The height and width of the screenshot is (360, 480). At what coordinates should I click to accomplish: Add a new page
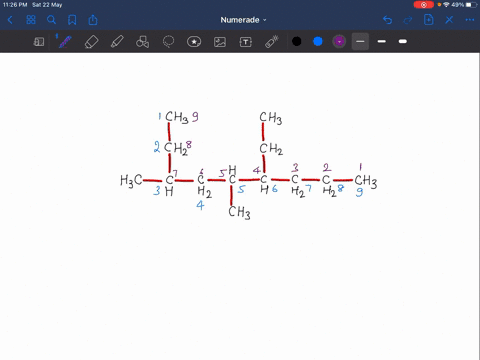click(x=428, y=20)
